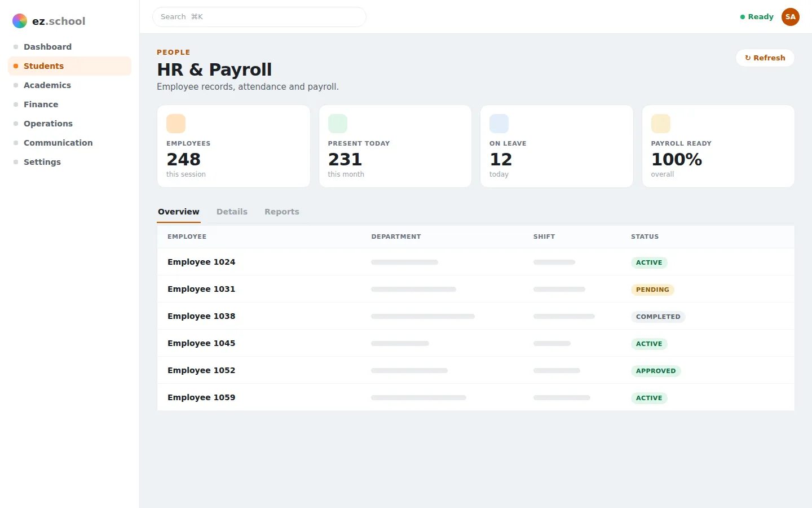Click the orange Employees card icon

(176, 124)
